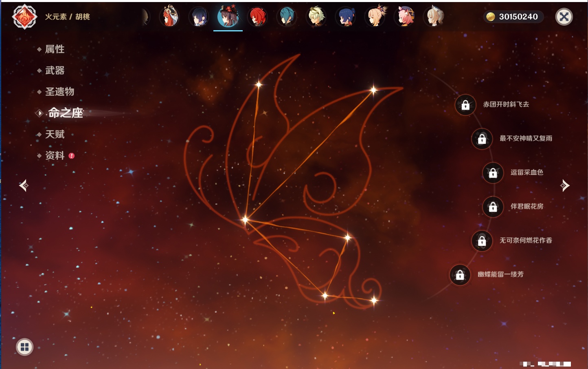Image resolution: width=588 pixels, height=369 pixels.
Task: Select the teal-haired character avatar
Action: coord(287,17)
